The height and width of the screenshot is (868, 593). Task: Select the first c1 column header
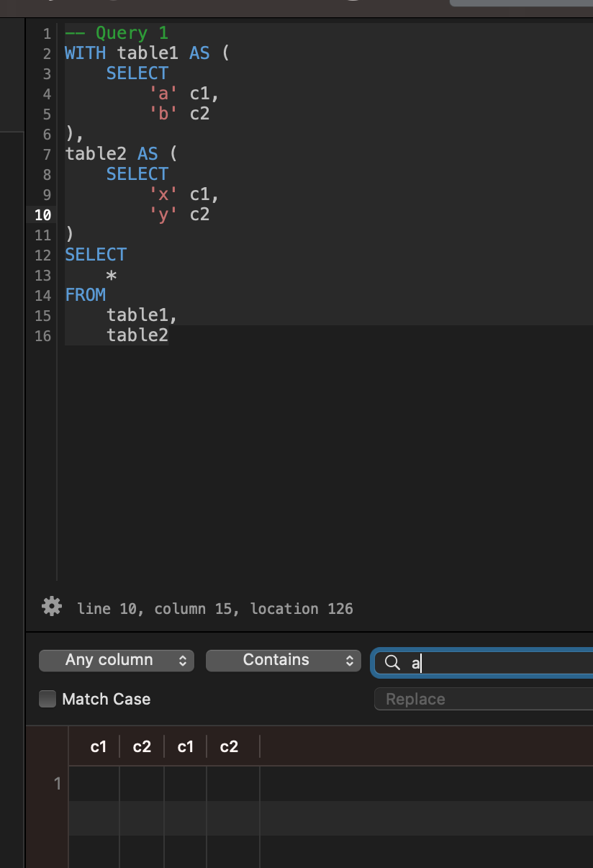tap(97, 746)
